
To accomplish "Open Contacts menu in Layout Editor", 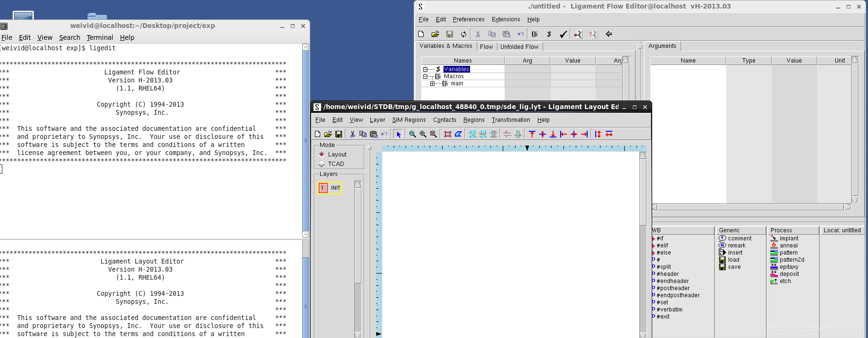I will pyautogui.click(x=444, y=120).
